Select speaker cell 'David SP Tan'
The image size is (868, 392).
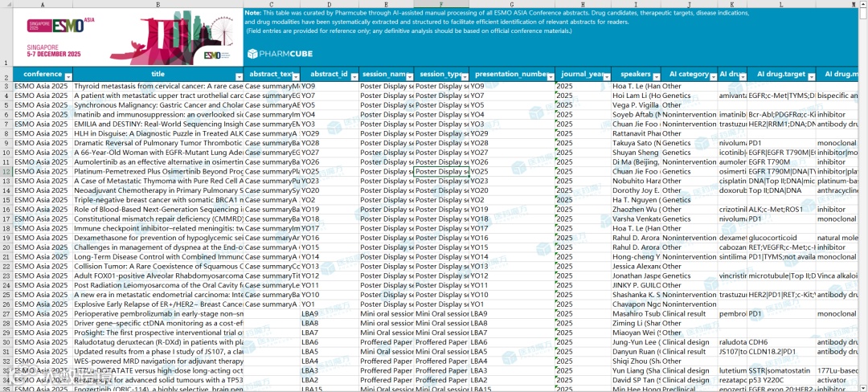coord(636,380)
